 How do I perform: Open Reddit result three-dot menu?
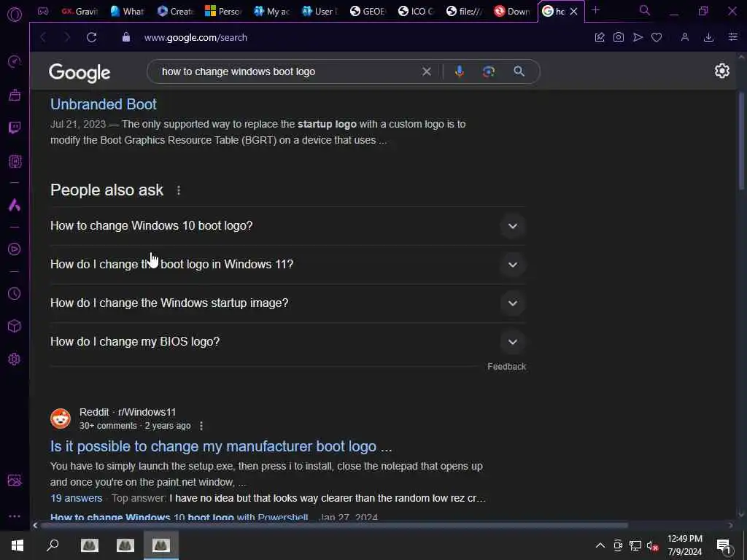[201, 426]
